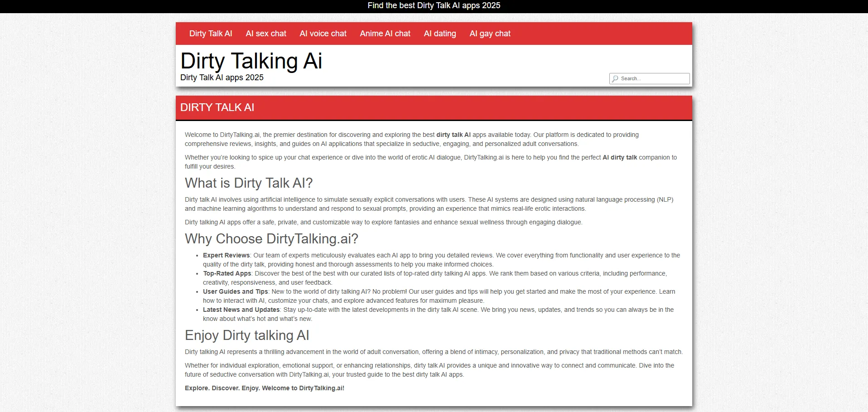
Task: Click the red DIRTY TALK AI page heading
Action: tap(217, 107)
